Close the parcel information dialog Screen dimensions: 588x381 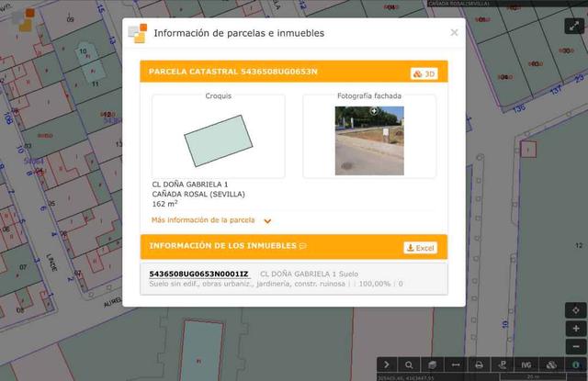(454, 33)
